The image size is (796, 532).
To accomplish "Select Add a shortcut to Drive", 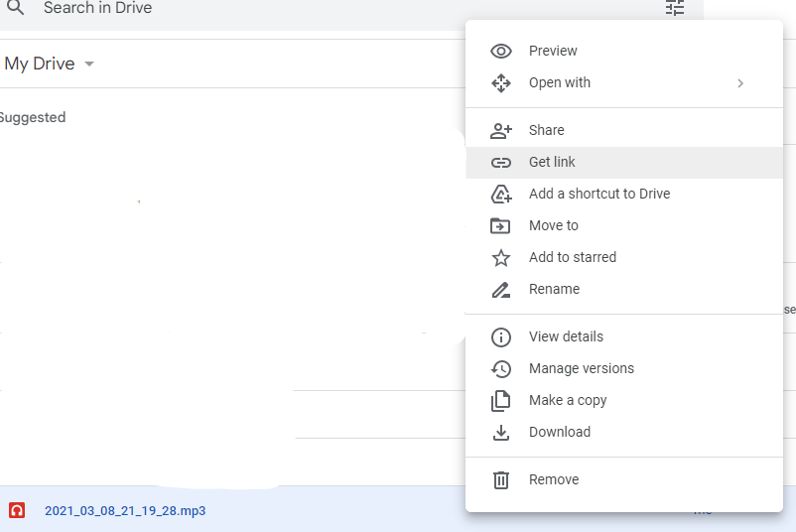I will pyautogui.click(x=624, y=194).
